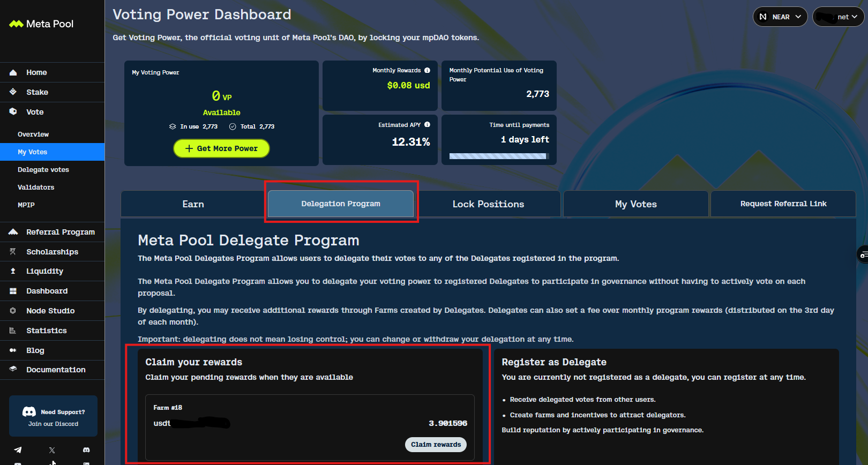Click the Scholarships sidebar icon

tap(13, 252)
